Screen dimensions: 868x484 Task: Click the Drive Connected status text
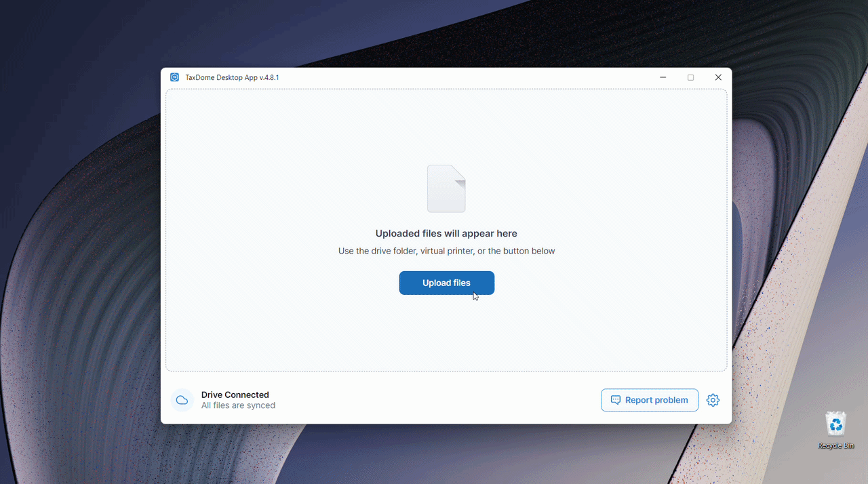point(235,395)
